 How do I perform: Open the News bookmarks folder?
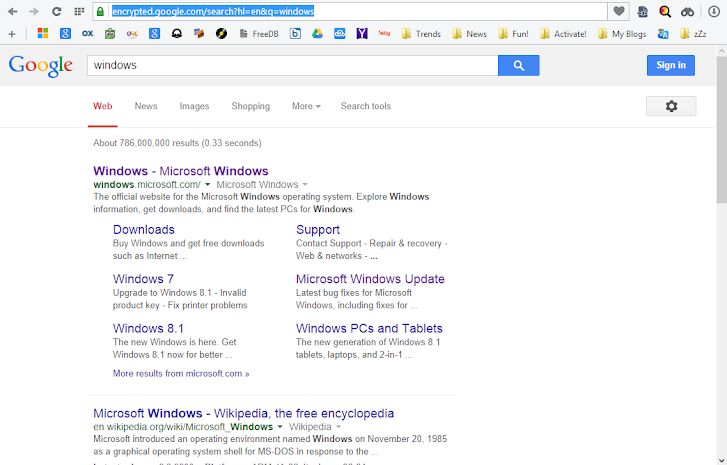click(469, 34)
